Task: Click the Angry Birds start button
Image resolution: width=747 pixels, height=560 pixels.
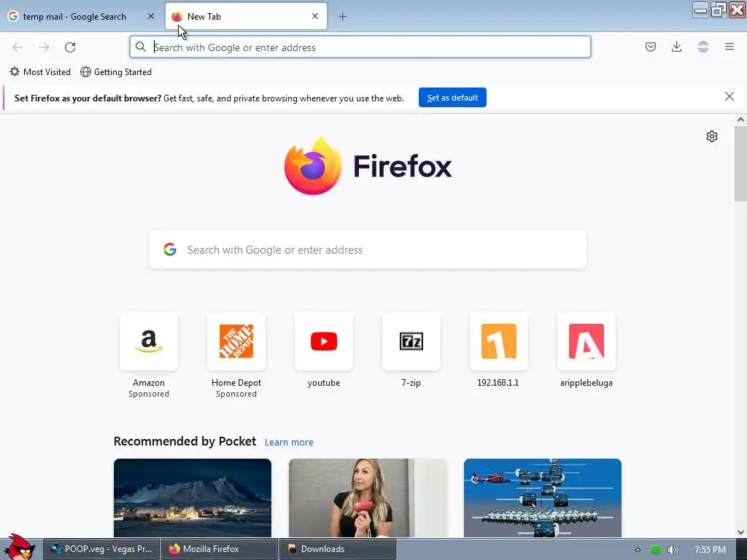Action: pyautogui.click(x=19, y=547)
